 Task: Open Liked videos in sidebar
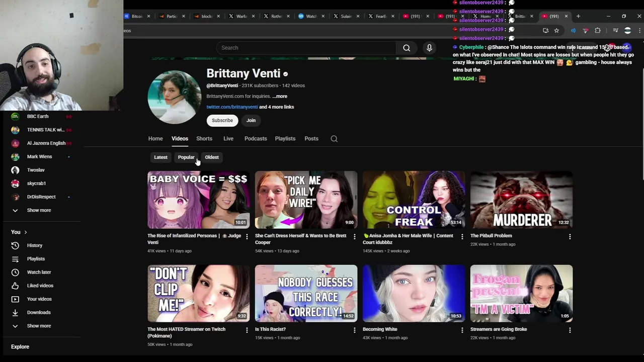(x=40, y=286)
